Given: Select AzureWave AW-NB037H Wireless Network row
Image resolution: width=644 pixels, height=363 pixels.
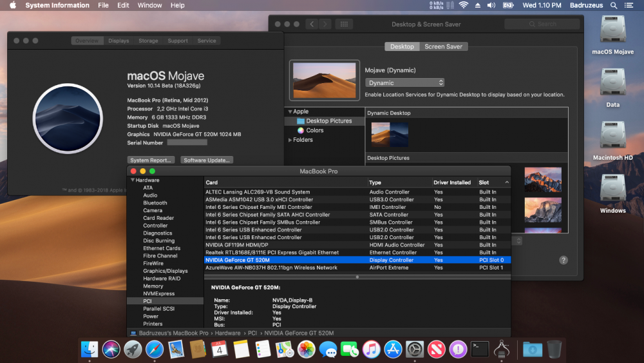Looking at the screenshot, I should [357, 268].
